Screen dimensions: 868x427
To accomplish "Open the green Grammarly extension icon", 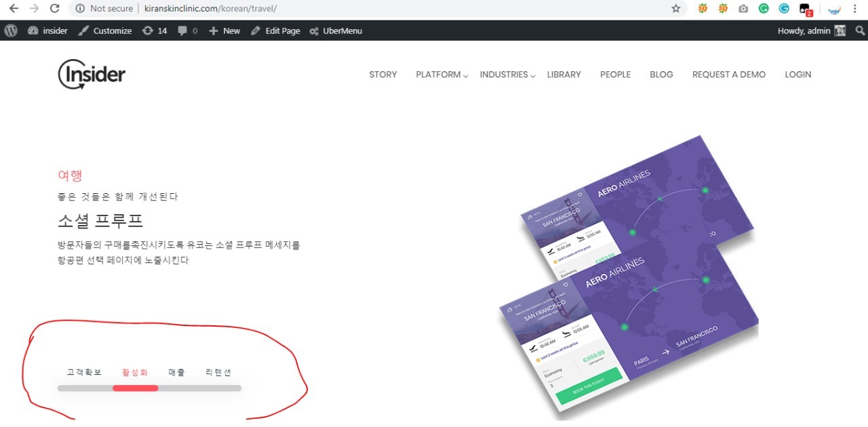I will click(764, 9).
